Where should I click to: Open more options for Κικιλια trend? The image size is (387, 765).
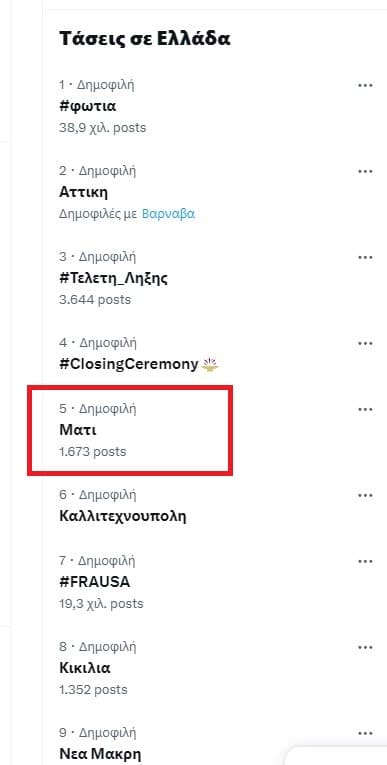365,647
